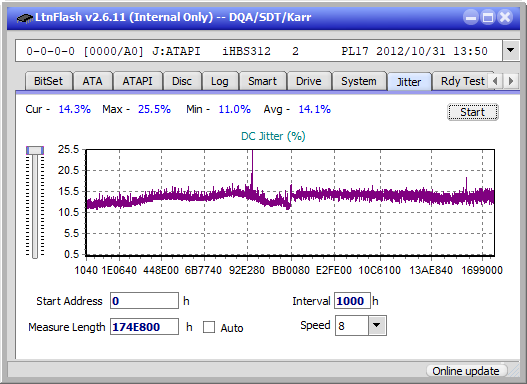Click the Min value 11.0%
This screenshot has height=384, width=527.
tap(235, 109)
